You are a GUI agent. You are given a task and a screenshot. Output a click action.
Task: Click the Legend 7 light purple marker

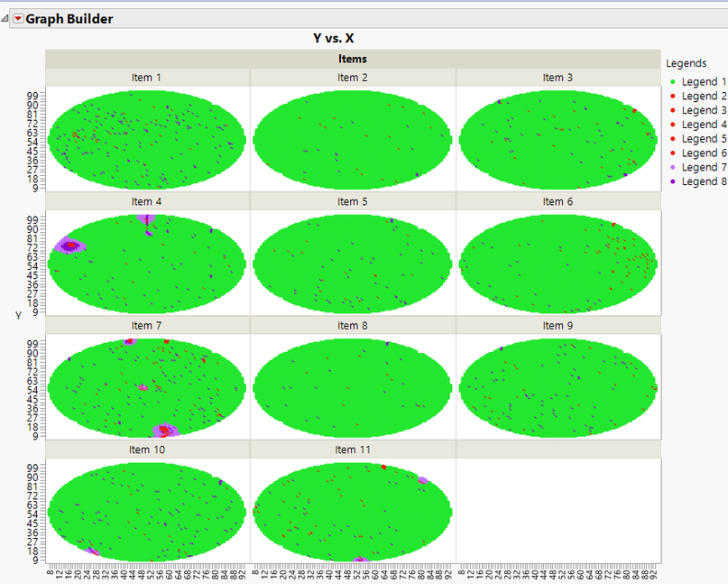673,167
